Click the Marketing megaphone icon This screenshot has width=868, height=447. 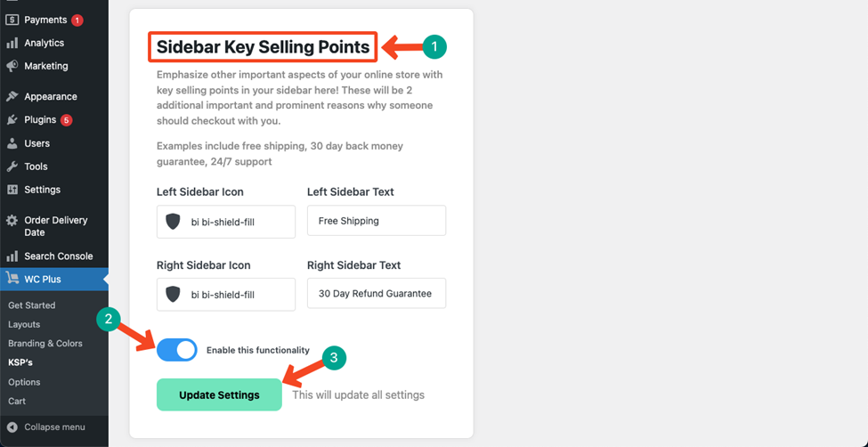click(12, 67)
